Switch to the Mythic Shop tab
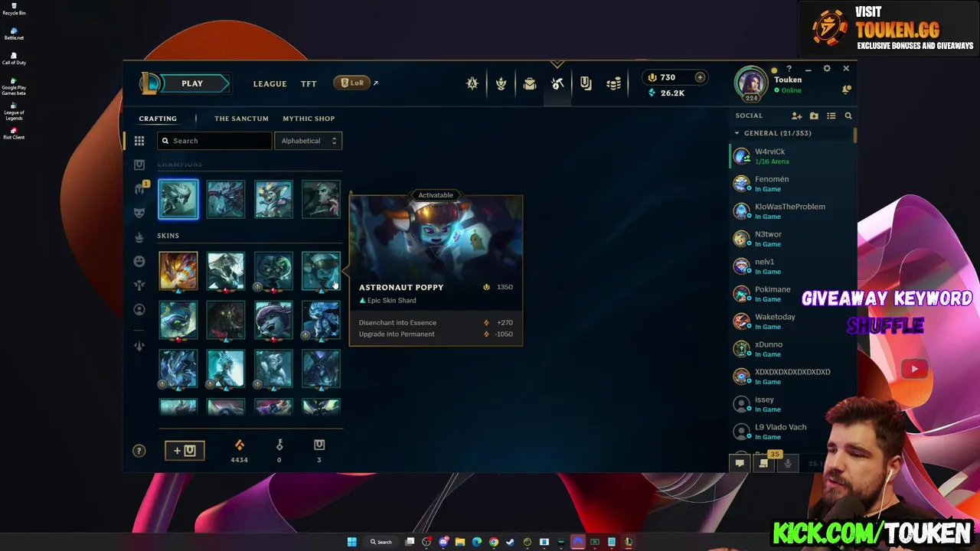 tap(309, 119)
